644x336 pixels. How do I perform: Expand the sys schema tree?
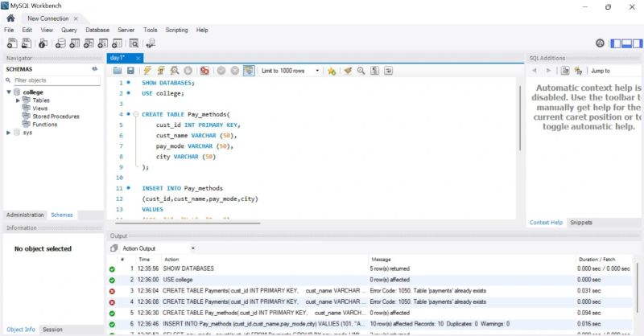click(x=9, y=133)
